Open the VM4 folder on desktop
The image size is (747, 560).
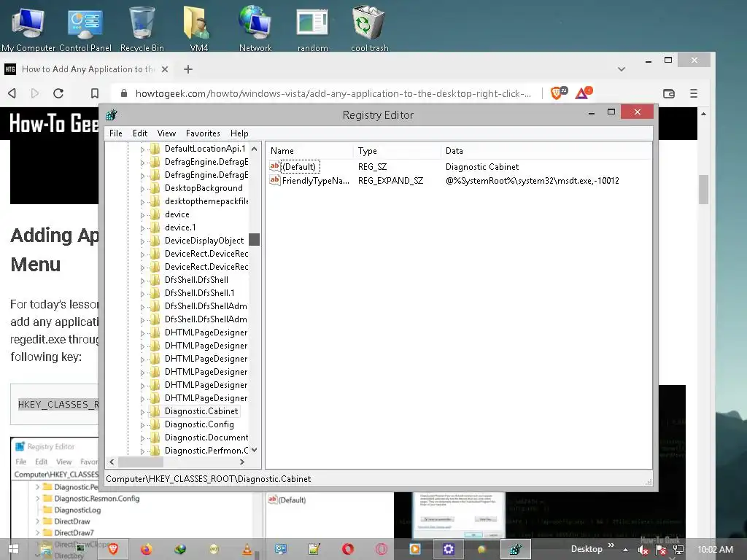click(198, 28)
